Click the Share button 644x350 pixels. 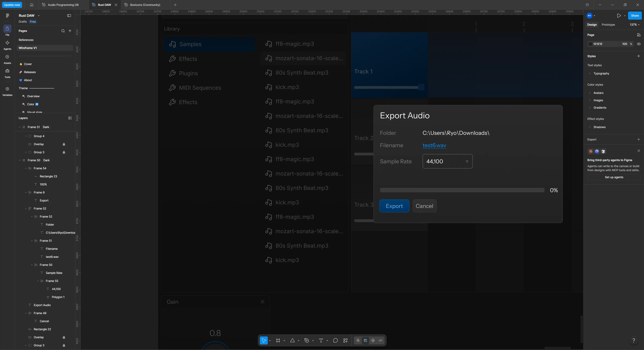[634, 15]
